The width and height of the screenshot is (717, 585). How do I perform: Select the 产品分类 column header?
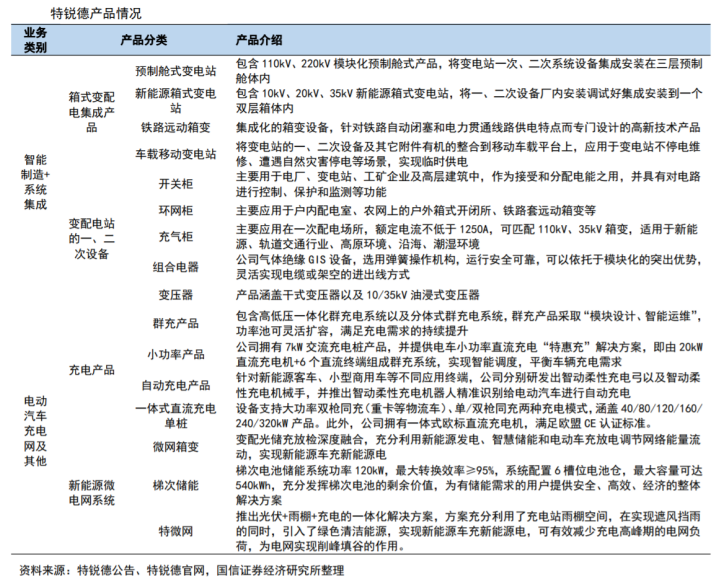(x=143, y=41)
